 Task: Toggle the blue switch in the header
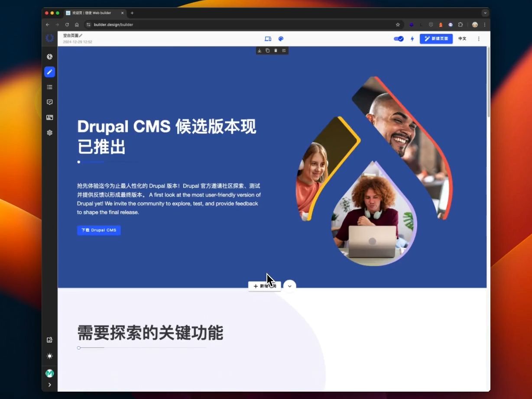click(399, 39)
